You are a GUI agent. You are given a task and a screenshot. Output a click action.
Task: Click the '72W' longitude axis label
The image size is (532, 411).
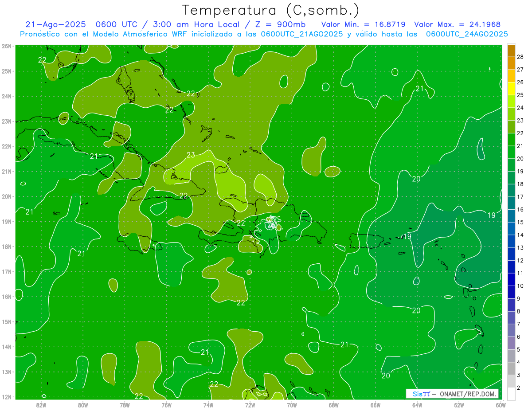coord(250,405)
